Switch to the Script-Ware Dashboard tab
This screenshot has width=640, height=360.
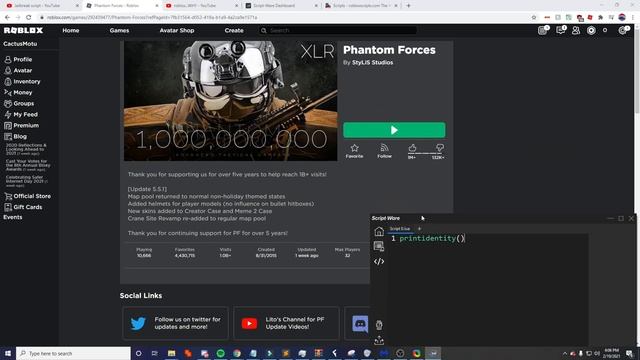281,6
